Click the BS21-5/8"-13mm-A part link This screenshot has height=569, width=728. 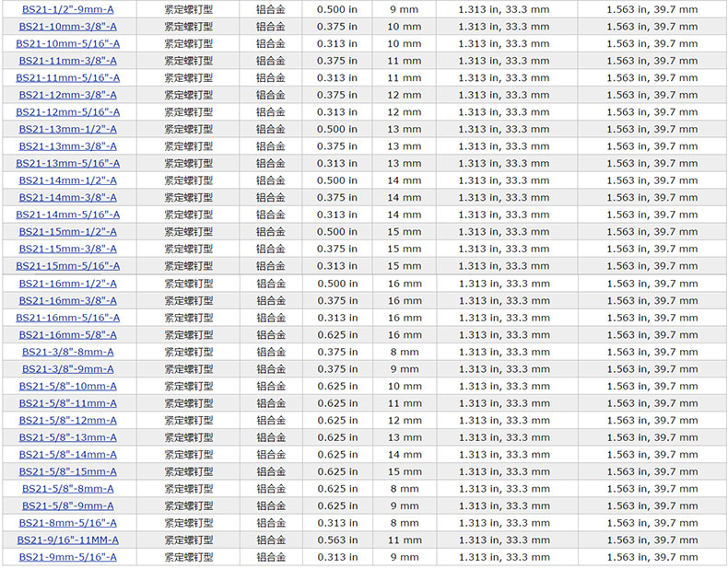click(68, 437)
